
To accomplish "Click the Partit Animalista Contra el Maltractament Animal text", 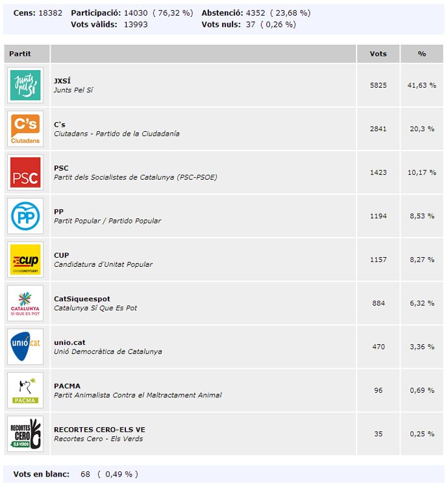I will tap(138, 395).
